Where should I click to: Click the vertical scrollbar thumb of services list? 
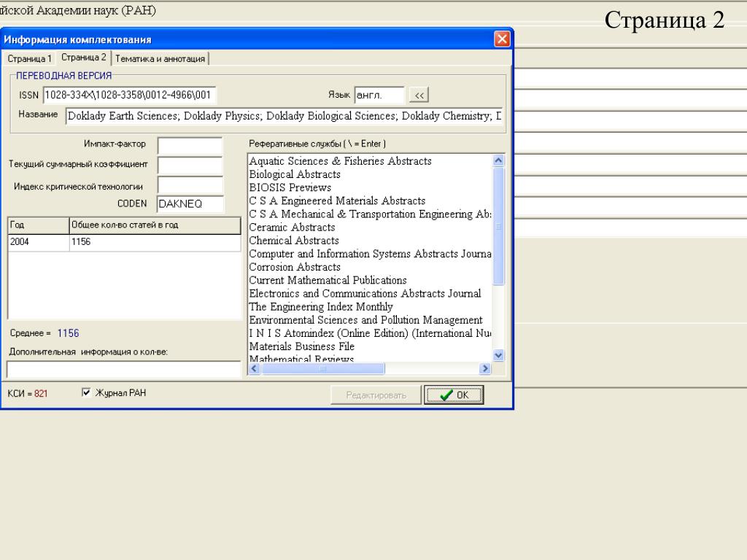[x=498, y=226]
